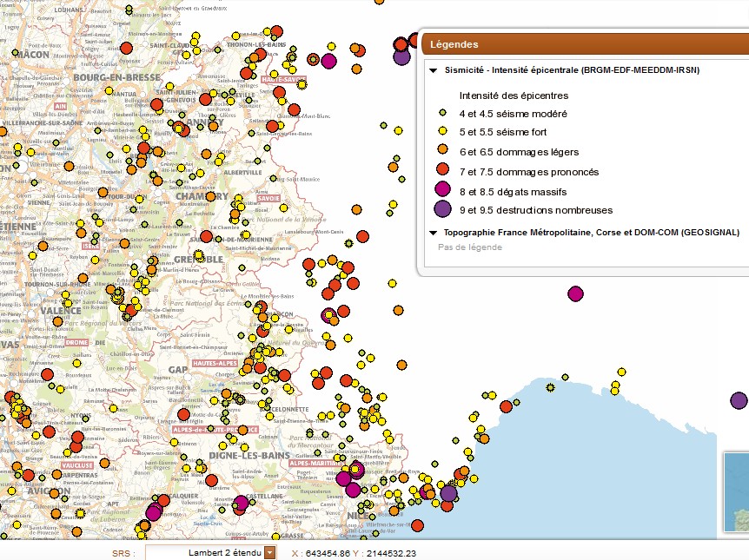The image size is (749, 560).
Task: Select the magenta earthquake marker beside Castellane
Action: 242,503
